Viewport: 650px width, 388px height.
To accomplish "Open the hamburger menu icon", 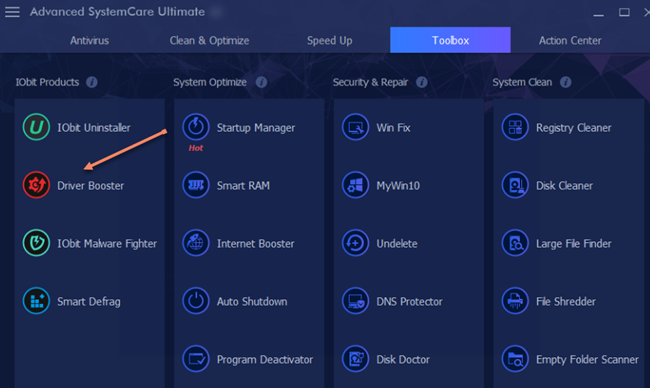I will [12, 12].
